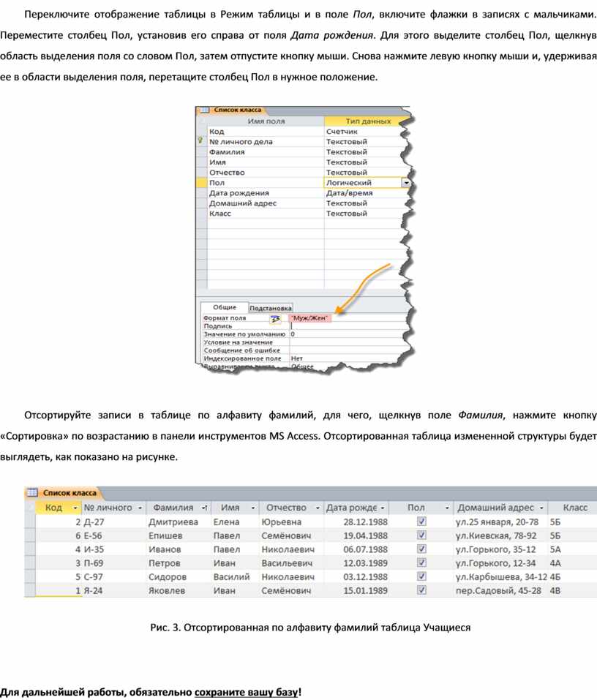Screen dimensions: 597x700
Task: Click the Тип данных column header
Action: pyautogui.click(x=368, y=121)
